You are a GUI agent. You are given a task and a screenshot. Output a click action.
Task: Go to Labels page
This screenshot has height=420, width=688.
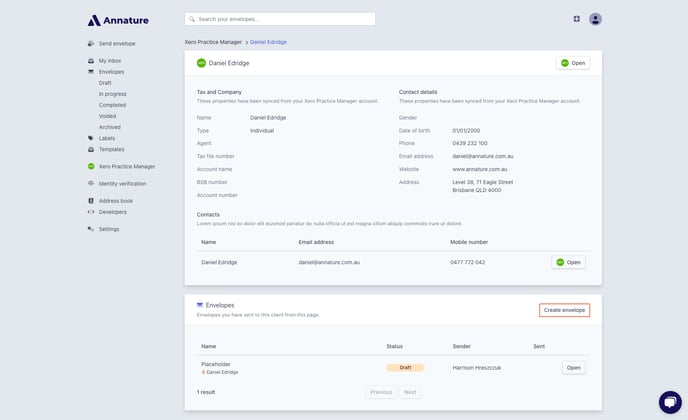107,138
